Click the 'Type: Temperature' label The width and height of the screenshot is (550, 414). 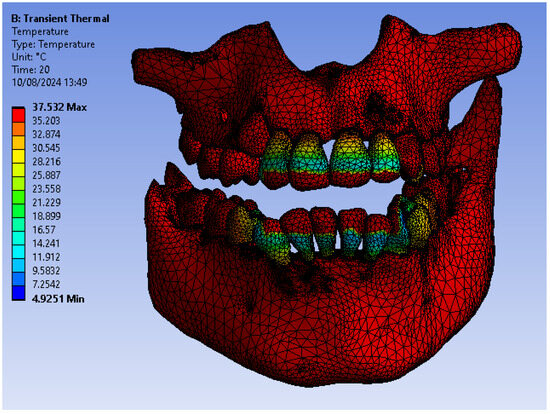pos(53,45)
